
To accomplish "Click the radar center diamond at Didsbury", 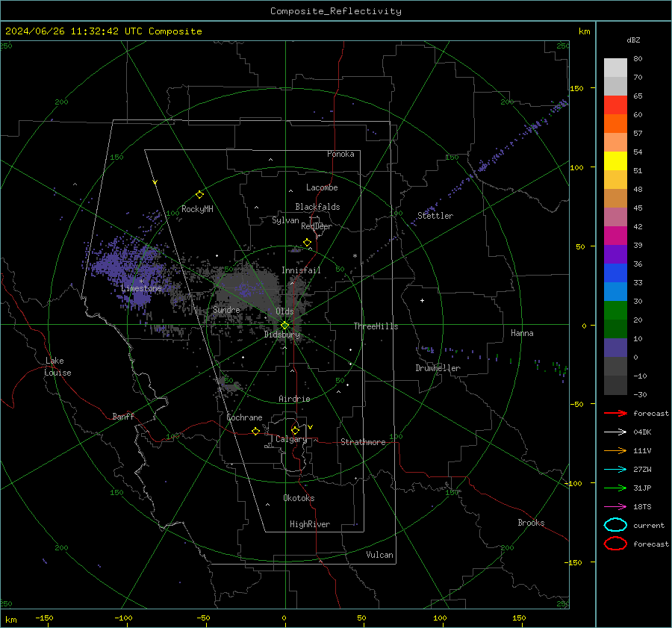I will point(284,326).
